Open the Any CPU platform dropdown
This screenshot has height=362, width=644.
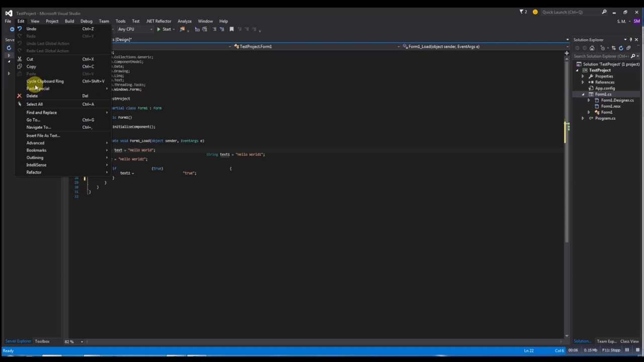coord(134,29)
